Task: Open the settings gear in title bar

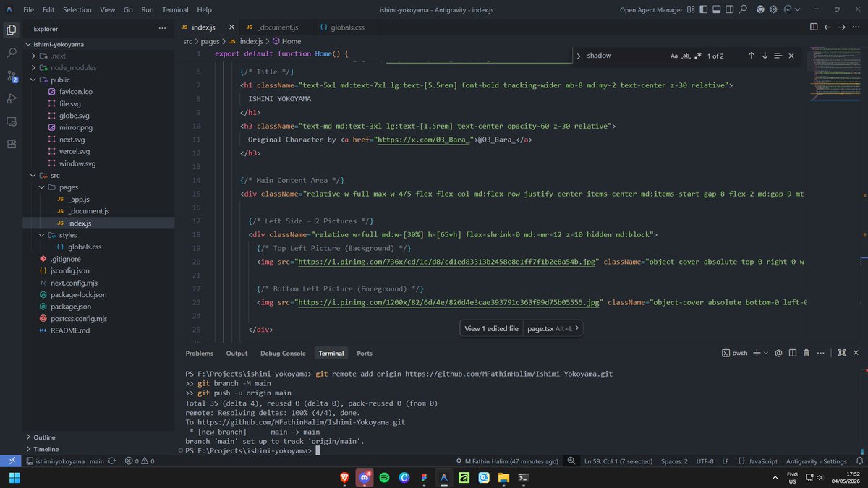Action: point(773,10)
